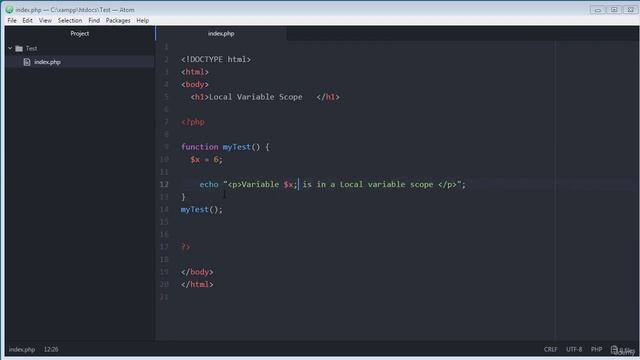Image resolution: width=640 pixels, height=360 pixels.
Task: Minimize the Atom window
Action: pyautogui.click(x=598, y=9)
